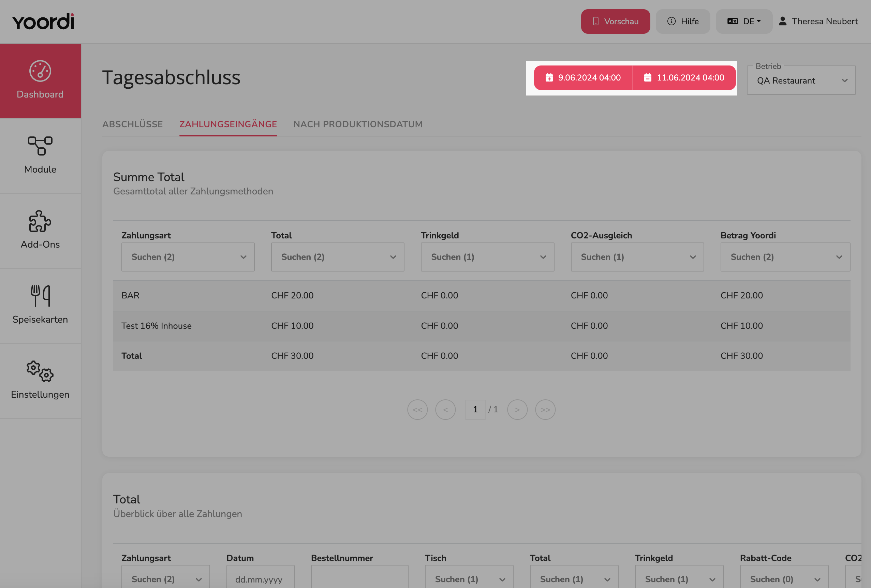Go to last page with >> button
This screenshot has height=588, width=871.
point(545,409)
